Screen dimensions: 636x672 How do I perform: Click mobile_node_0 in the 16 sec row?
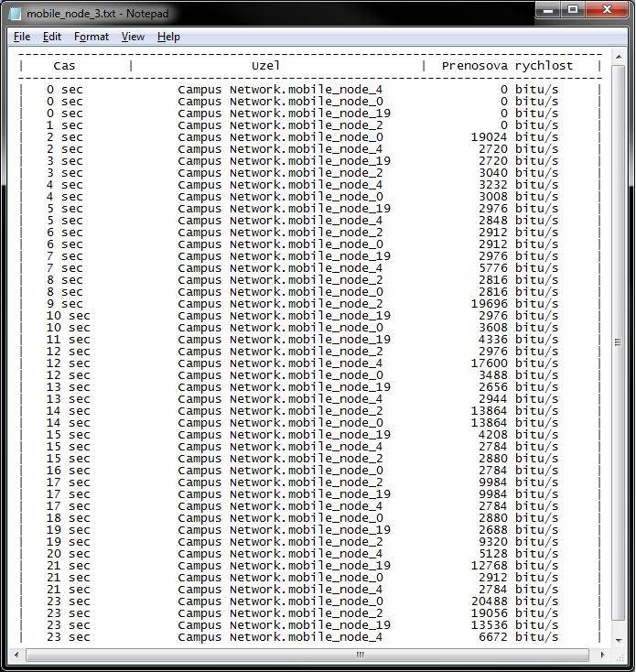click(x=335, y=471)
